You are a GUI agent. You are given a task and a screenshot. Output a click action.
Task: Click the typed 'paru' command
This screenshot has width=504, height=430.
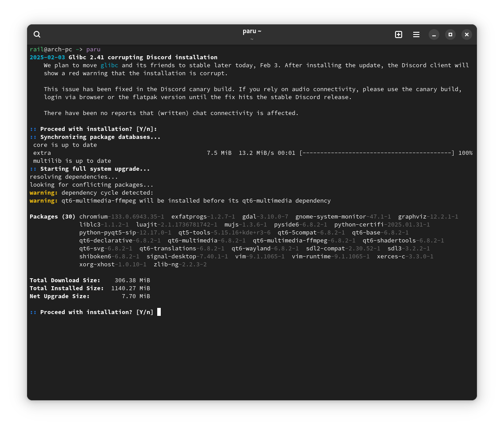pyautogui.click(x=93, y=49)
